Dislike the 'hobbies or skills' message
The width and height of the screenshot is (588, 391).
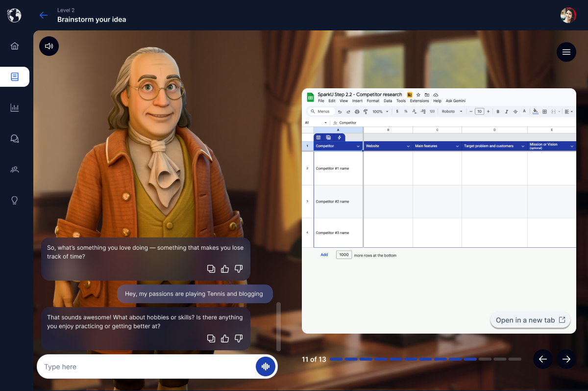pos(239,339)
